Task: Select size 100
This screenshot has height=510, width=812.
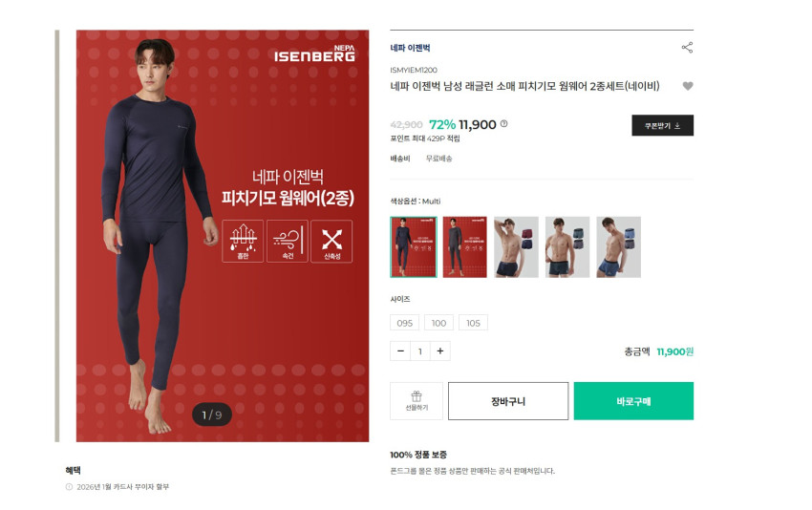Action: pos(438,323)
